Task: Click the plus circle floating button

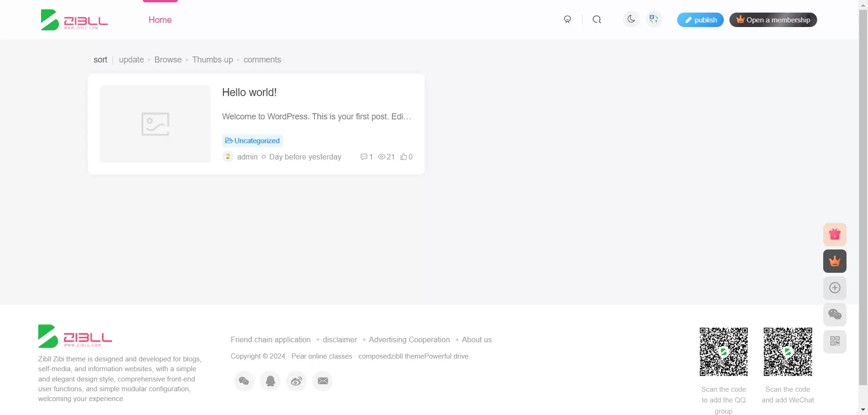Action: click(835, 288)
